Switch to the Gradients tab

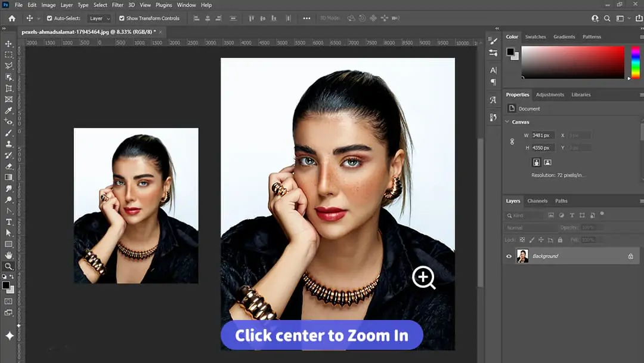pyautogui.click(x=564, y=36)
